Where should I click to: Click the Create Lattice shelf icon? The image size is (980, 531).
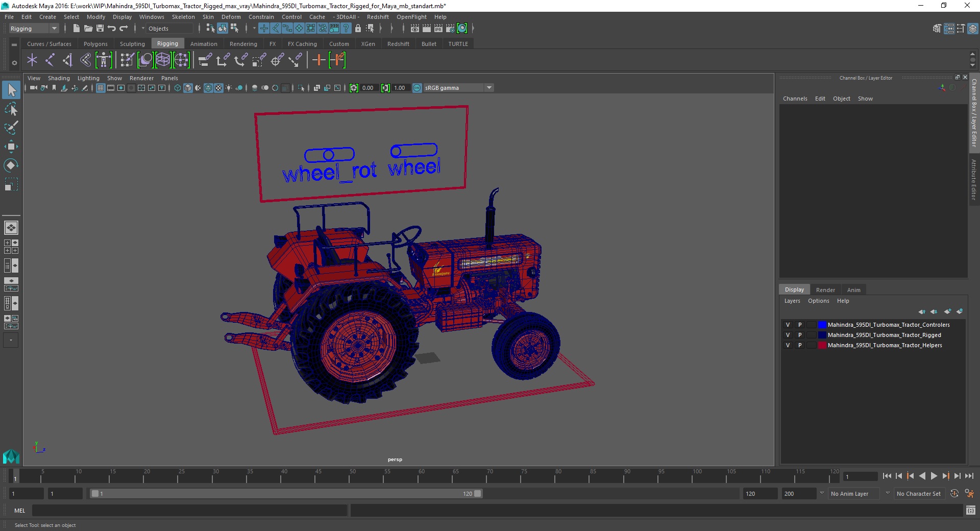click(163, 60)
